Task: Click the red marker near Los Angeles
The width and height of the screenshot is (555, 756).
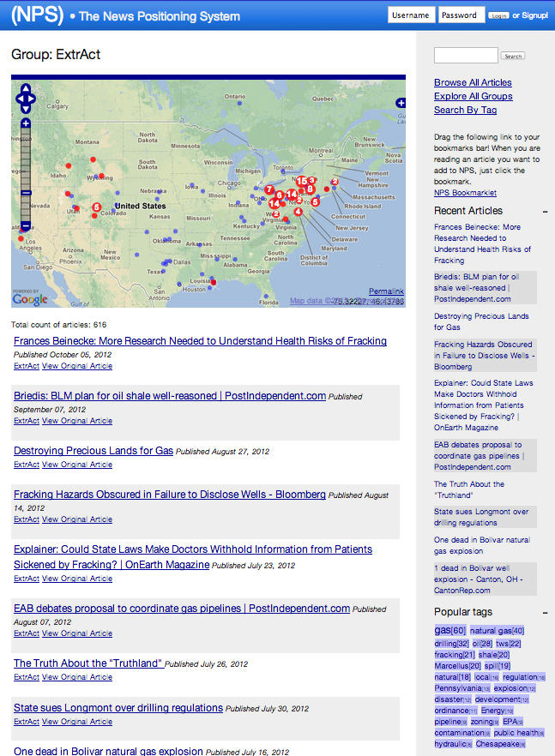Action: coord(21,238)
